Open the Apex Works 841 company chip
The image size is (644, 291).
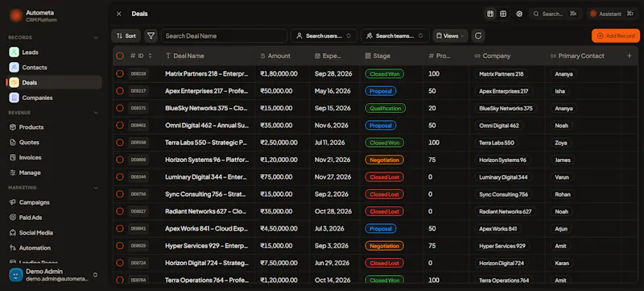(497, 228)
